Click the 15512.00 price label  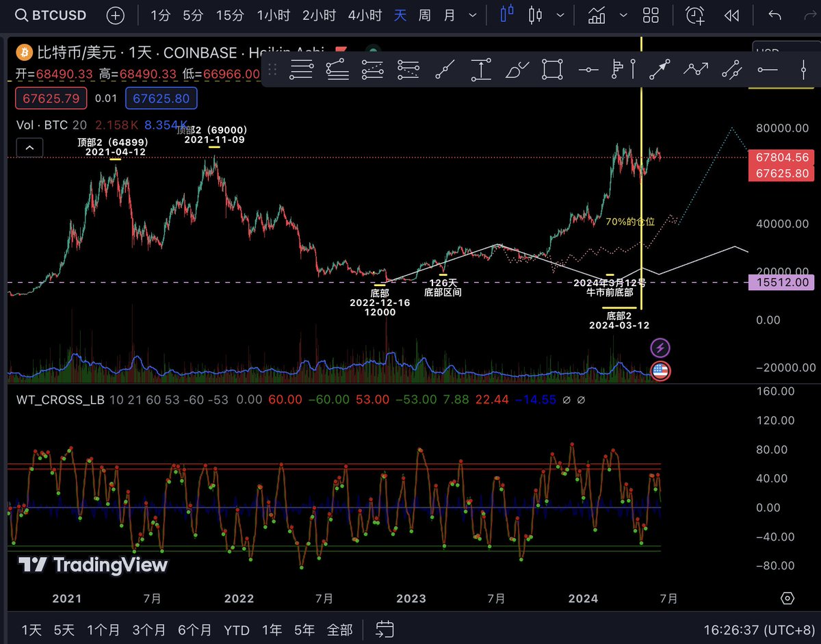pyautogui.click(x=782, y=281)
